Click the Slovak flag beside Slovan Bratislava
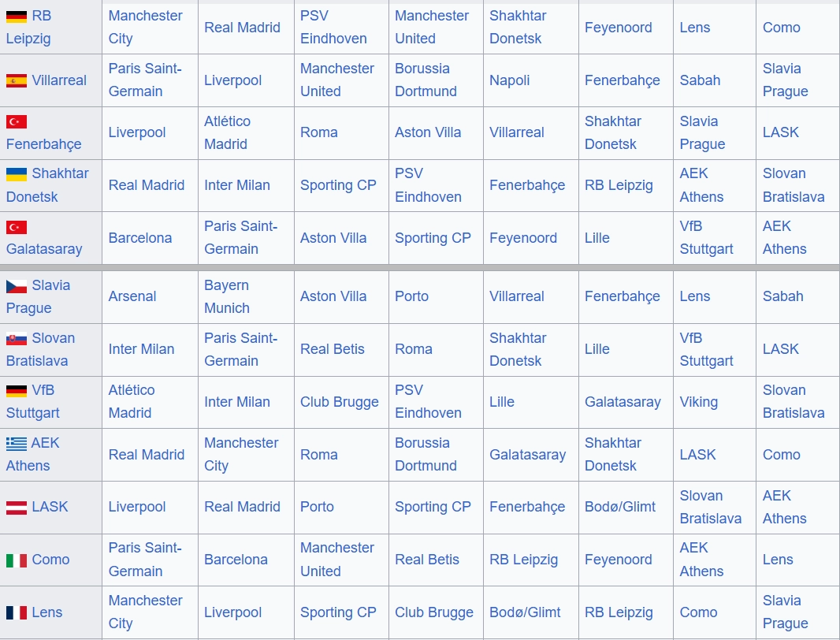840x640 pixels. point(17,338)
